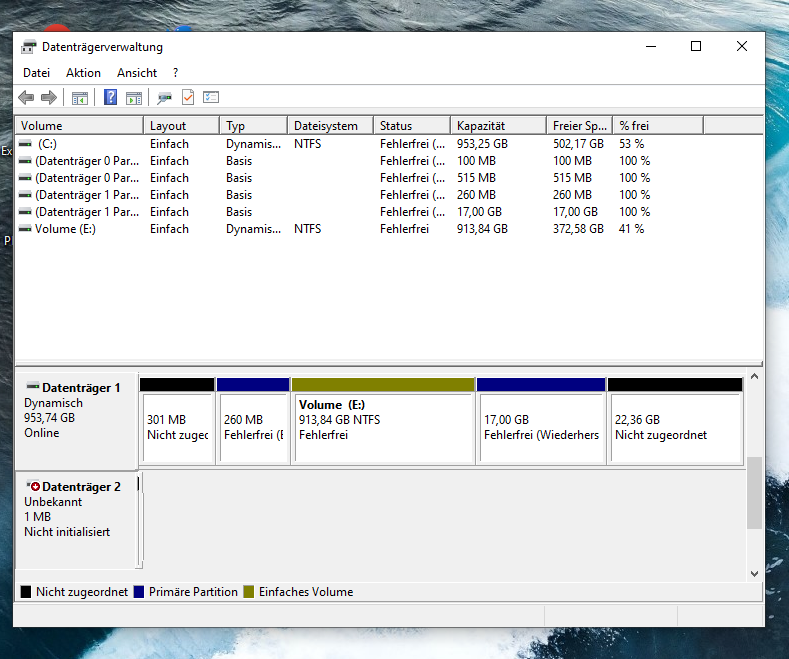Select the 22,36 GB unallocated space block

tap(674, 428)
